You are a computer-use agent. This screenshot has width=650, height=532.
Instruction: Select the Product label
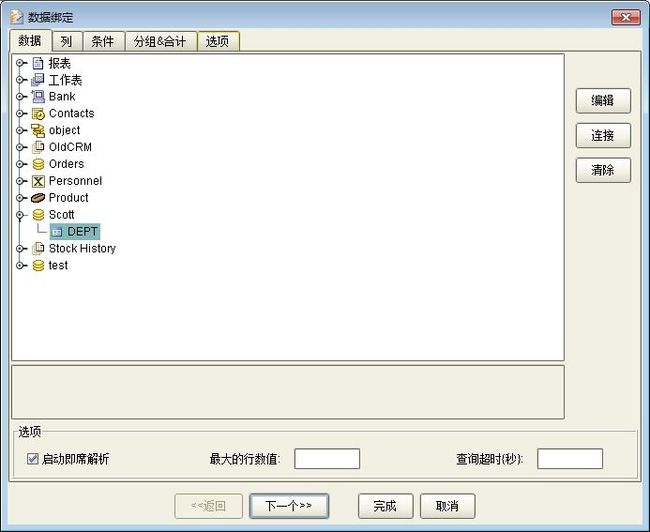(x=68, y=198)
